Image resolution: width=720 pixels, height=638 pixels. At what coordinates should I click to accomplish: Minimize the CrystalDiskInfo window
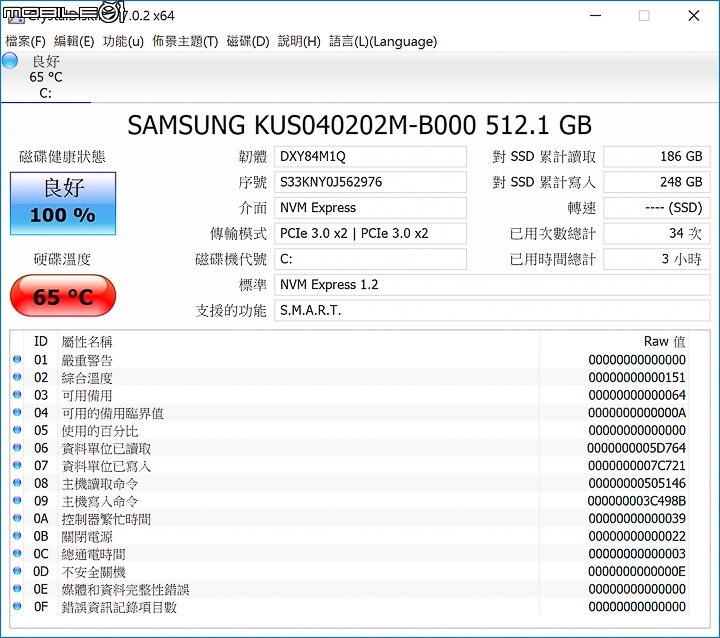pos(596,16)
